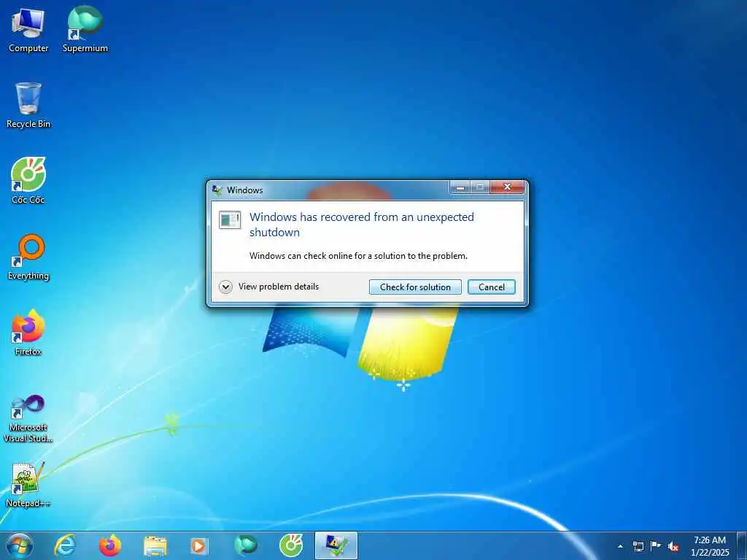The height and width of the screenshot is (560, 747).
Task: Open the Computer desktop icon
Action: 28,30
